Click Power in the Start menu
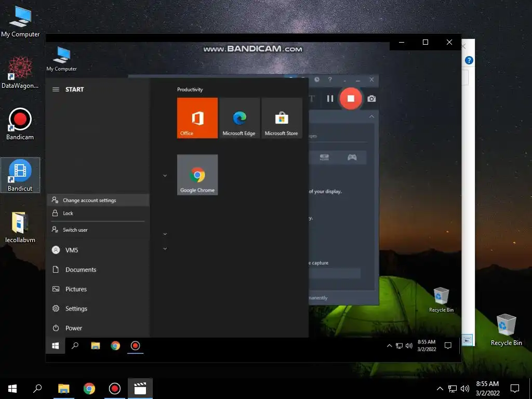 point(98,328)
